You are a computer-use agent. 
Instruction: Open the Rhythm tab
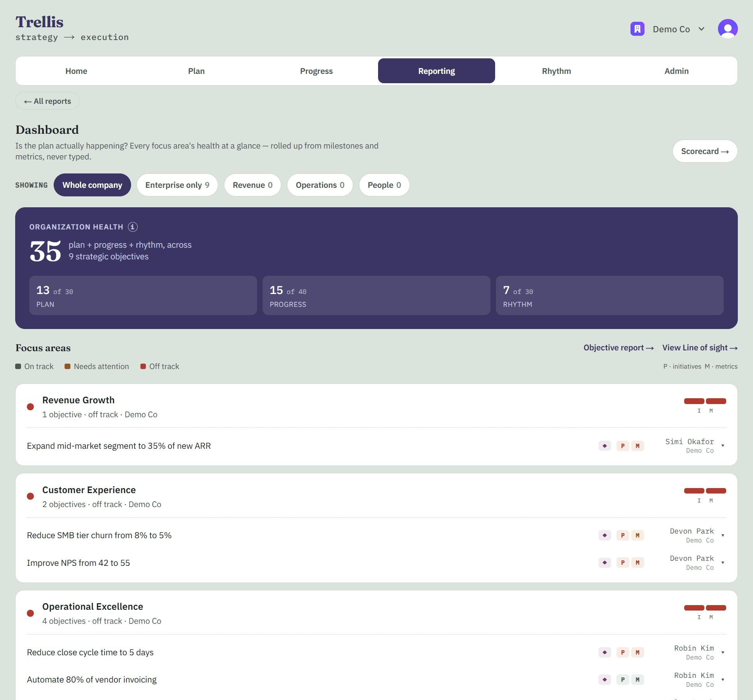click(x=557, y=71)
